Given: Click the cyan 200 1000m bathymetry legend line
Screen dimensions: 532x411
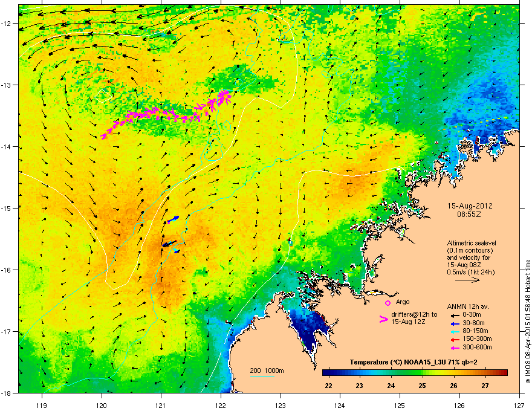Looking at the screenshot, I should [262, 376].
